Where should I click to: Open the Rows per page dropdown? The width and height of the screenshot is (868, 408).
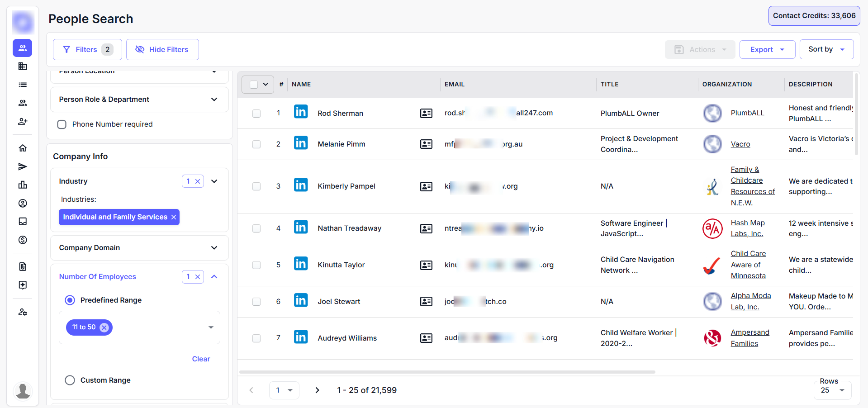pos(832,390)
